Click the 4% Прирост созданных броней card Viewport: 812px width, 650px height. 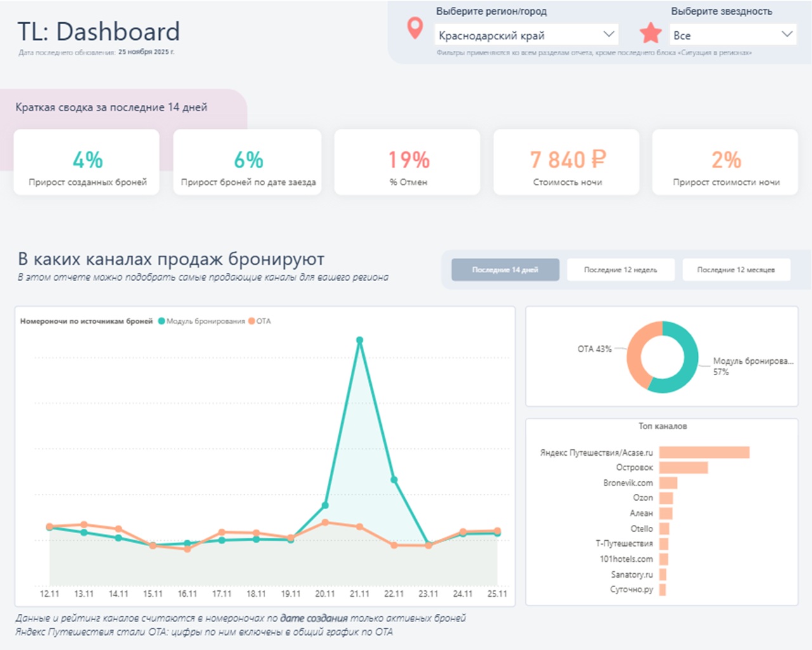(x=87, y=162)
